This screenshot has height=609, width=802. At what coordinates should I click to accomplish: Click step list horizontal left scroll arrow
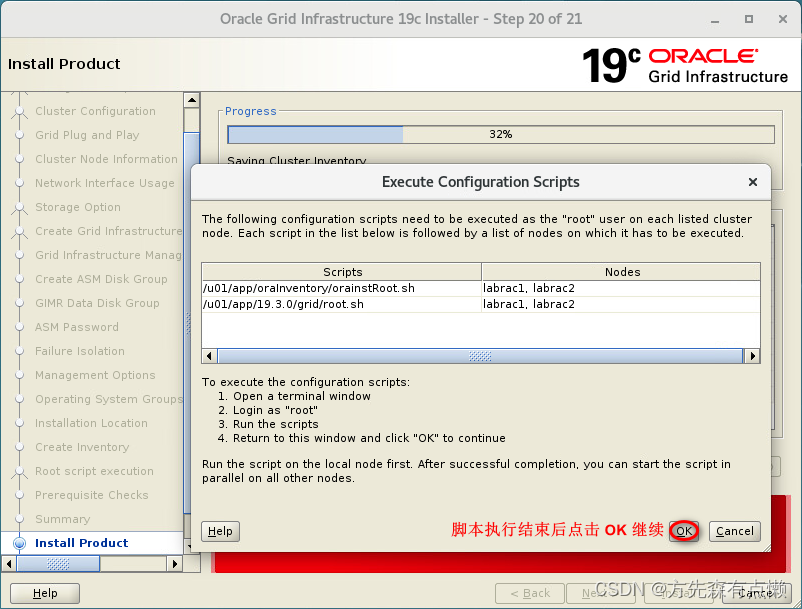tap(9, 564)
